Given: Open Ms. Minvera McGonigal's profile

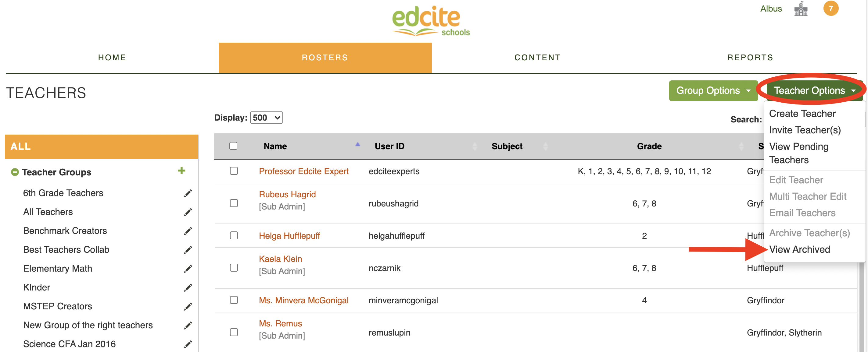Looking at the screenshot, I should (303, 300).
